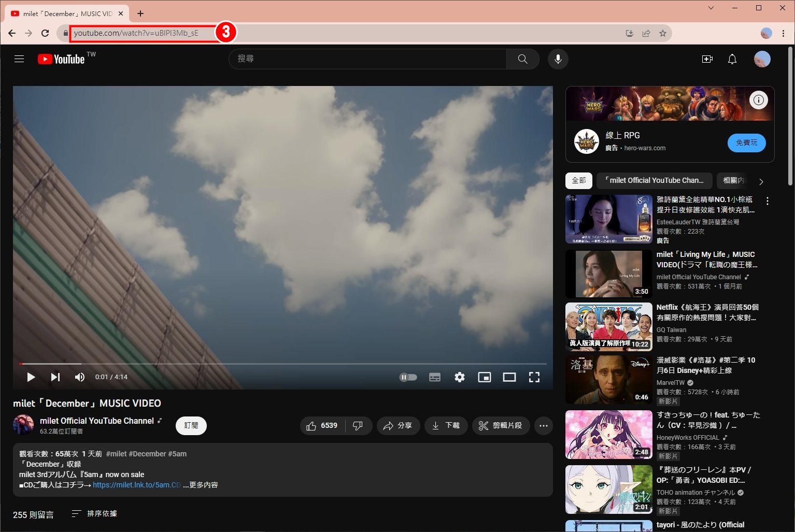Click the milet channel avatar
The height and width of the screenshot is (532, 795).
coord(23,425)
